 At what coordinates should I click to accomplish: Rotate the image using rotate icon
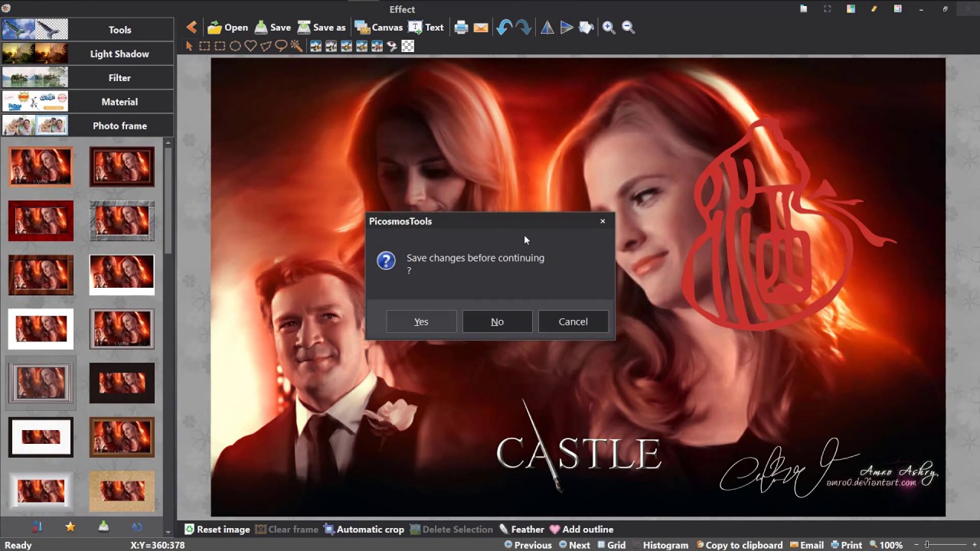click(586, 28)
